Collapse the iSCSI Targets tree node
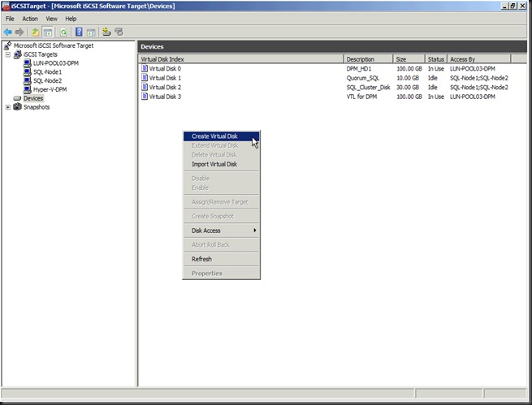Image resolution: width=532 pixels, height=405 pixels. pos(8,54)
